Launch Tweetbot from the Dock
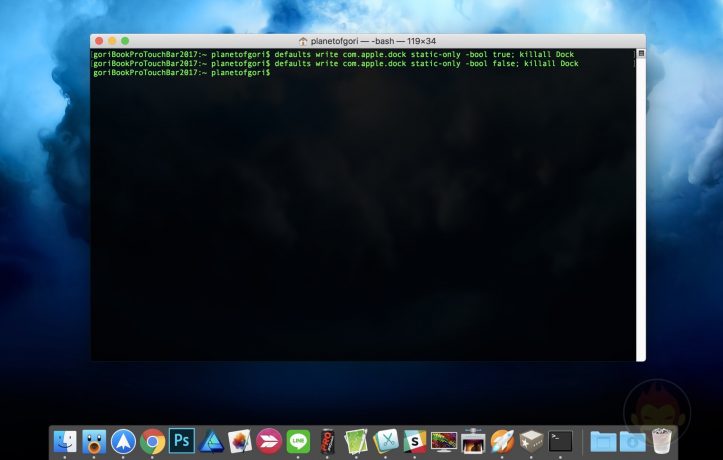The image size is (723, 460). (94, 441)
